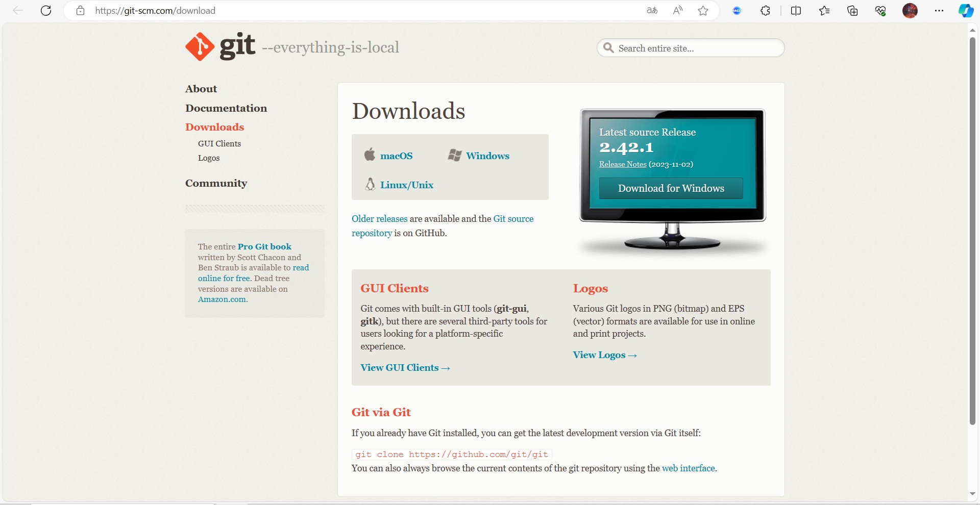Open the Release Notes link
Screen dimensions: 980x505
pyautogui.click(x=623, y=164)
